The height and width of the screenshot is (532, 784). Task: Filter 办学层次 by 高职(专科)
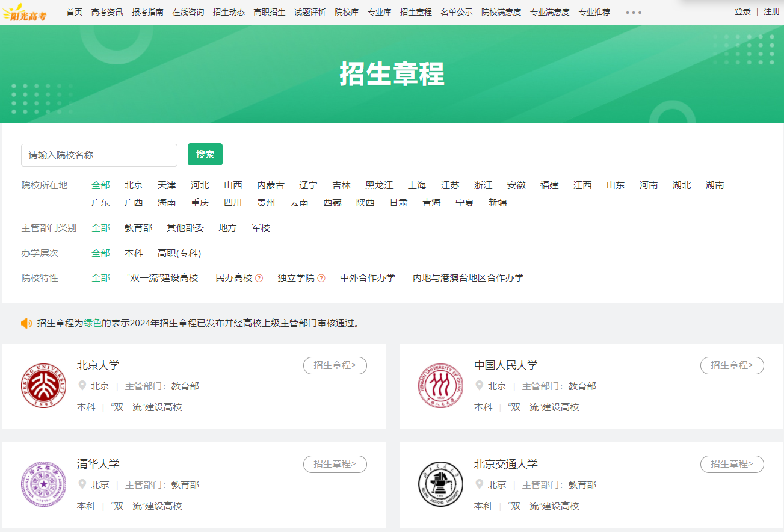[x=179, y=253]
